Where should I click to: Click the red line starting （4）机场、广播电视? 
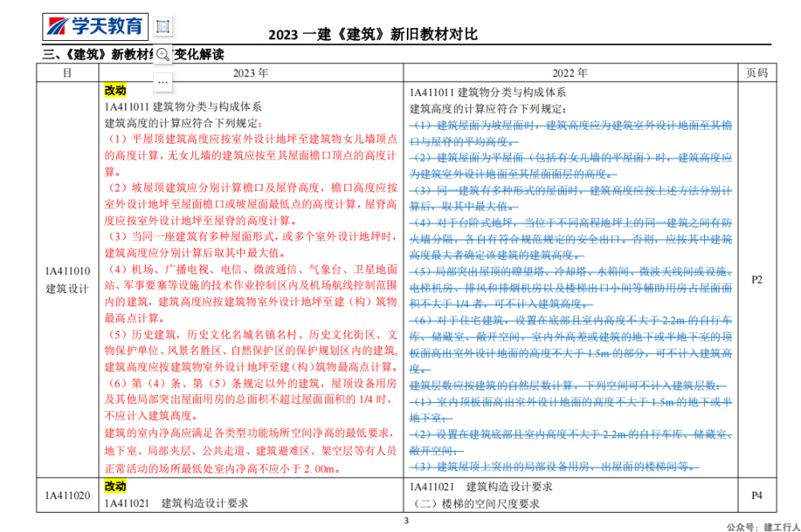click(x=251, y=269)
